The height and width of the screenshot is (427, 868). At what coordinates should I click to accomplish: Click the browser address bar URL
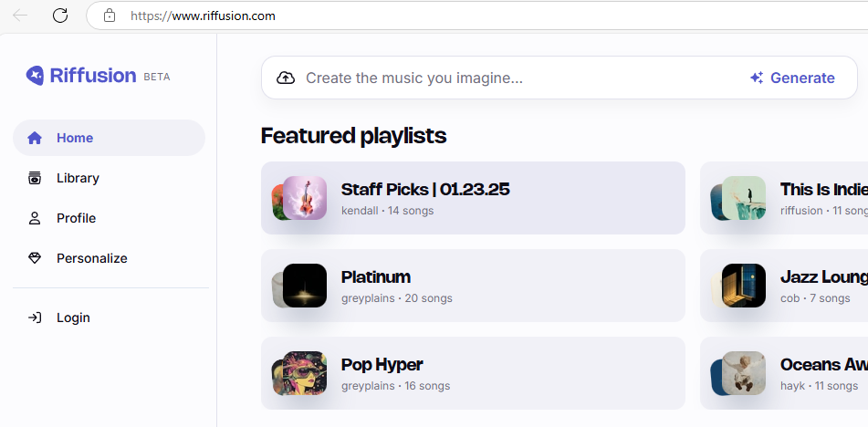[x=203, y=16]
